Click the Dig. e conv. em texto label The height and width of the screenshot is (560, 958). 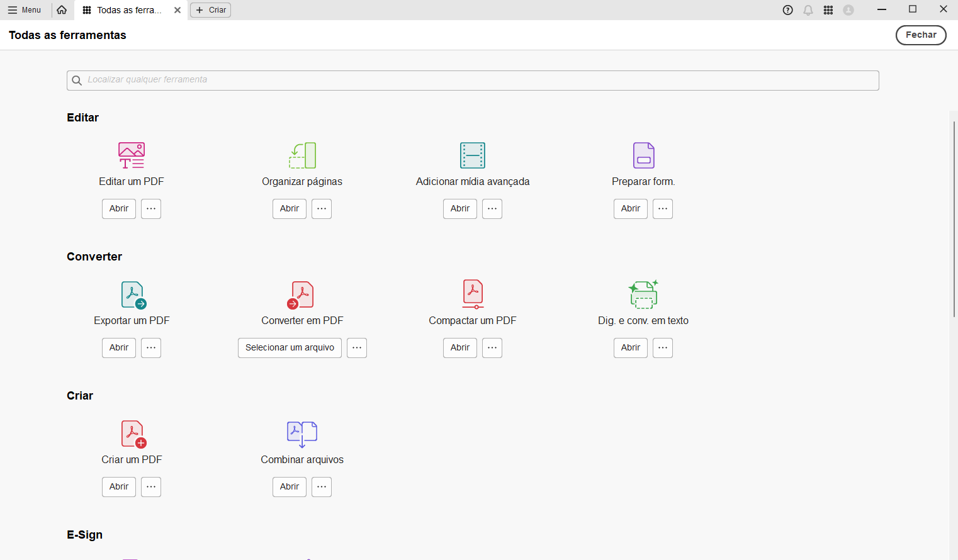pos(643,321)
